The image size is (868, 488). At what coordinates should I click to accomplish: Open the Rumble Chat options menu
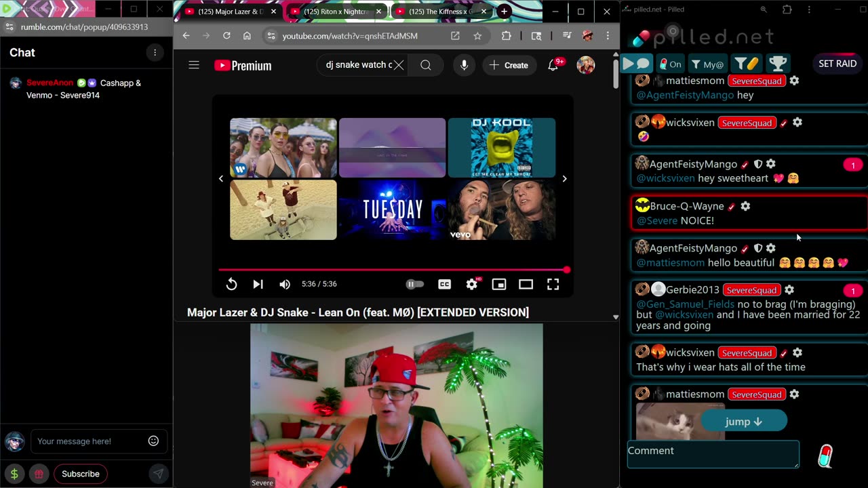coord(155,52)
